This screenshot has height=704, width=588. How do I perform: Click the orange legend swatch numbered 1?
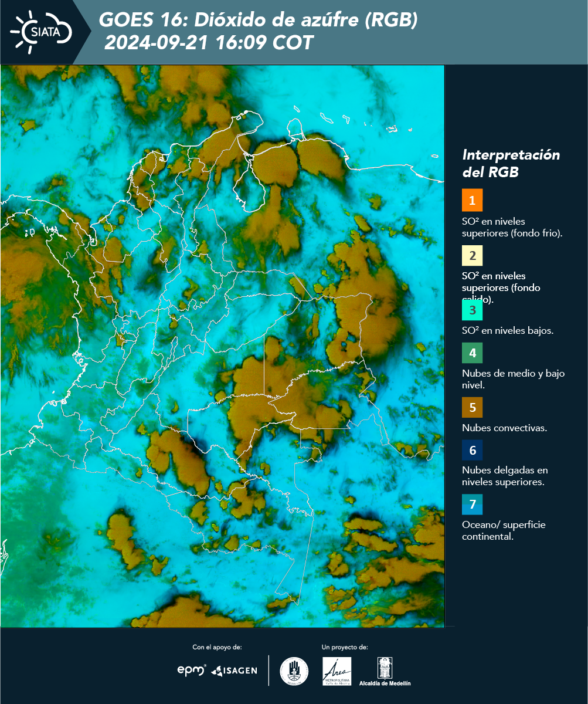(472, 200)
